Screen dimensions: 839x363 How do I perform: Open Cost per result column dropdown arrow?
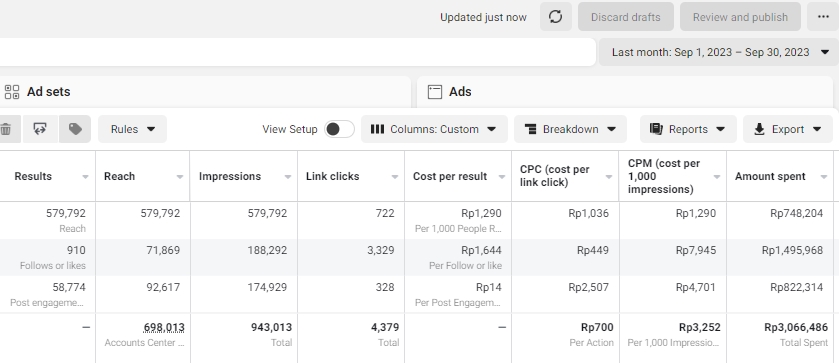502,177
